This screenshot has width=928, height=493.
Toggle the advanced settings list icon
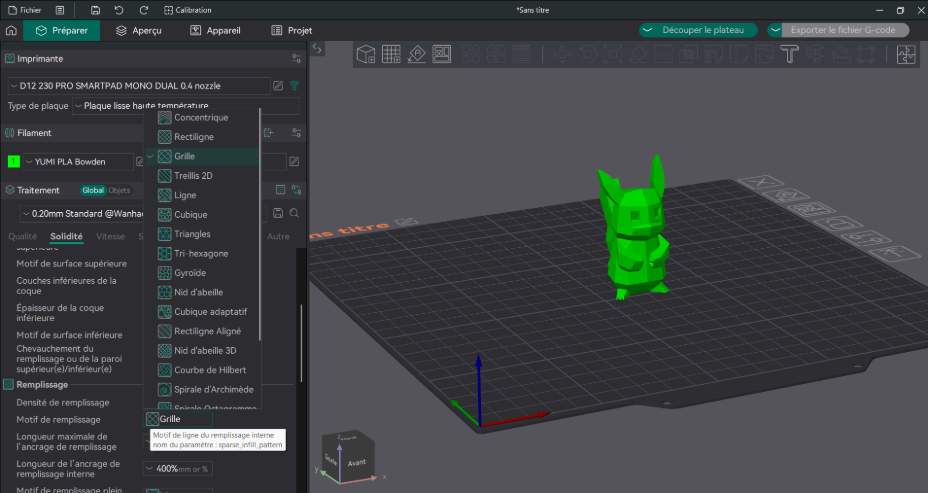tap(281, 190)
